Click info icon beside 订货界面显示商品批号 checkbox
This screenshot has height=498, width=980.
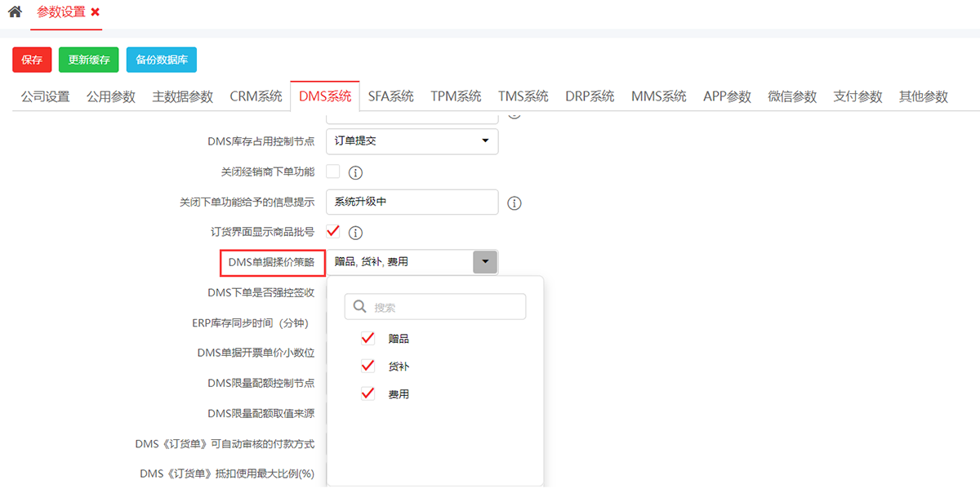(x=355, y=233)
